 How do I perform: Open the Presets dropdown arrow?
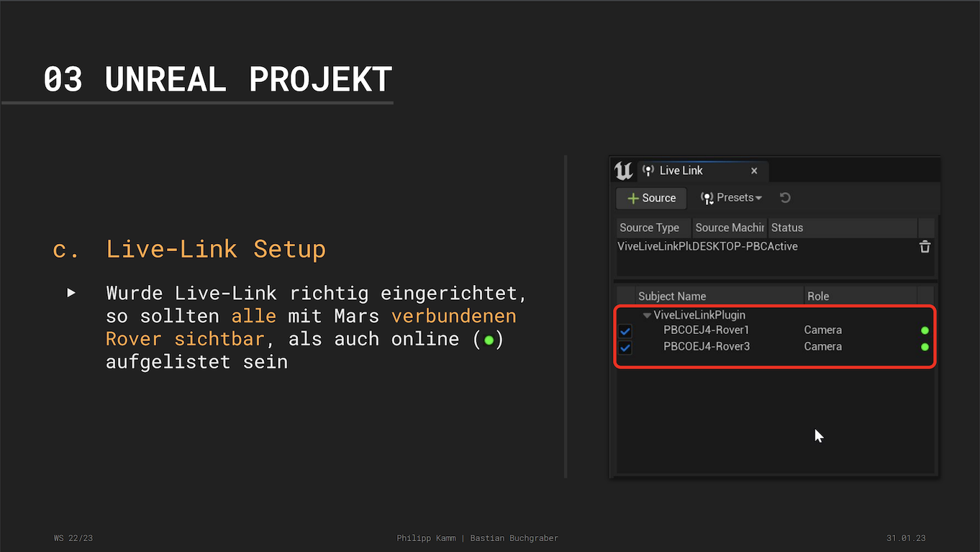point(758,198)
